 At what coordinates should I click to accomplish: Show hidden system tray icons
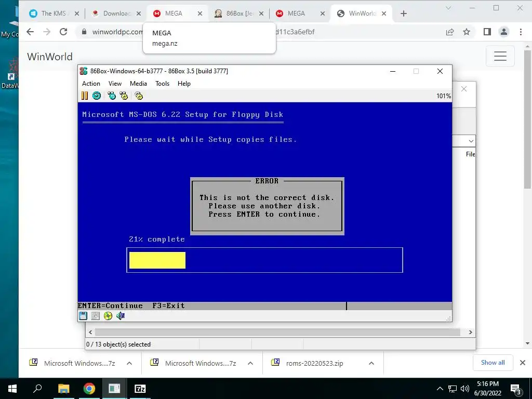[440, 389]
